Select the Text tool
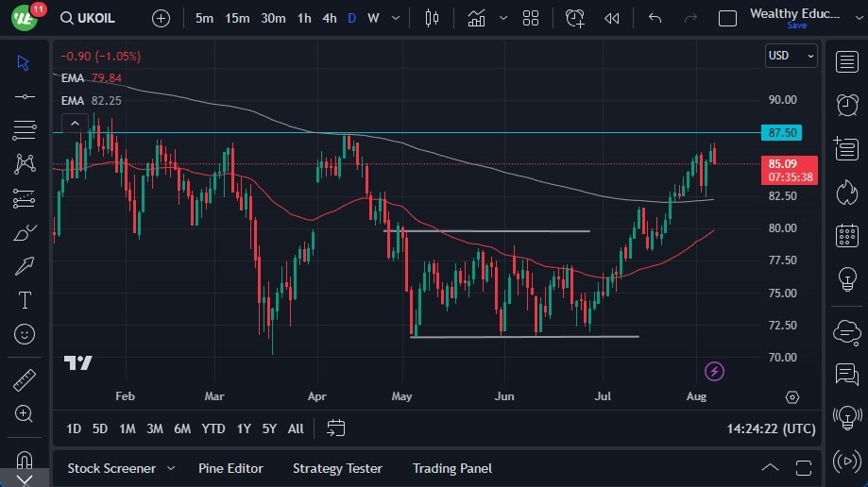Viewport: 868px width, 487px height. [x=25, y=300]
